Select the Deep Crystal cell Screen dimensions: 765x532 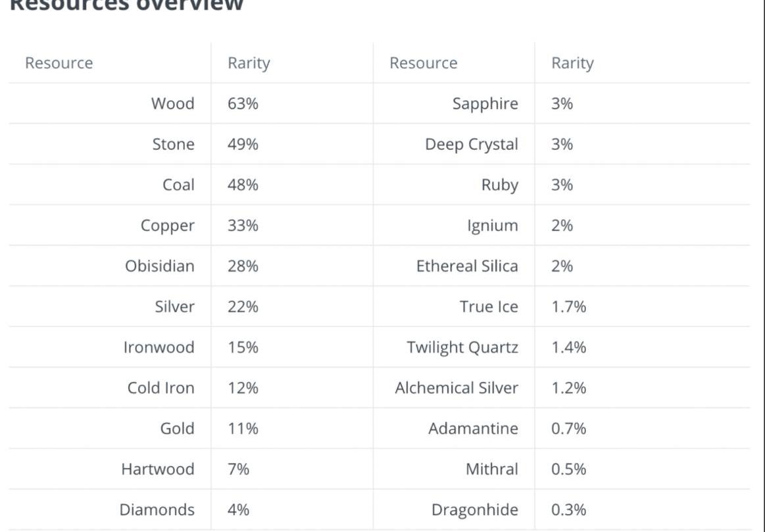click(x=471, y=145)
